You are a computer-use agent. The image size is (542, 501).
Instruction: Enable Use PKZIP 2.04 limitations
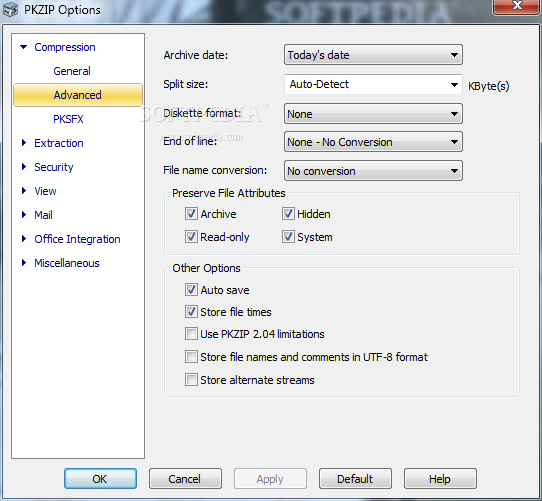pyautogui.click(x=191, y=334)
